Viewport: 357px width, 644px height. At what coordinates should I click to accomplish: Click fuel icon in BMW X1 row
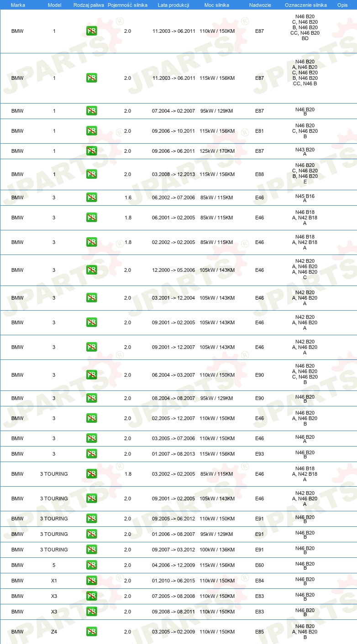(x=92, y=581)
